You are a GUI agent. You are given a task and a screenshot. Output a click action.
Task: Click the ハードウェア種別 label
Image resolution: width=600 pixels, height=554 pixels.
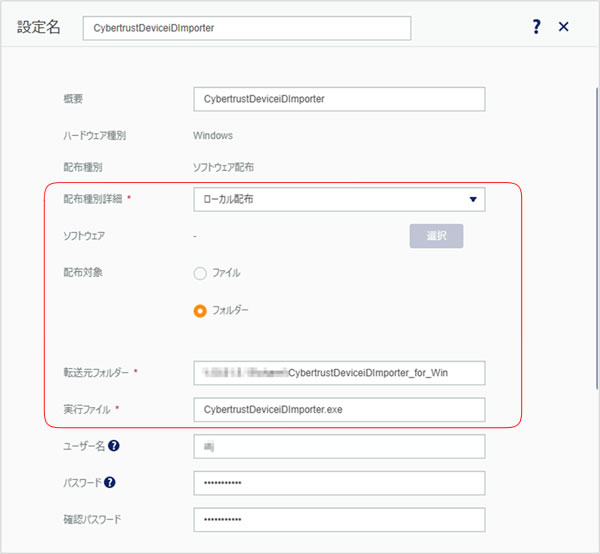[95, 135]
